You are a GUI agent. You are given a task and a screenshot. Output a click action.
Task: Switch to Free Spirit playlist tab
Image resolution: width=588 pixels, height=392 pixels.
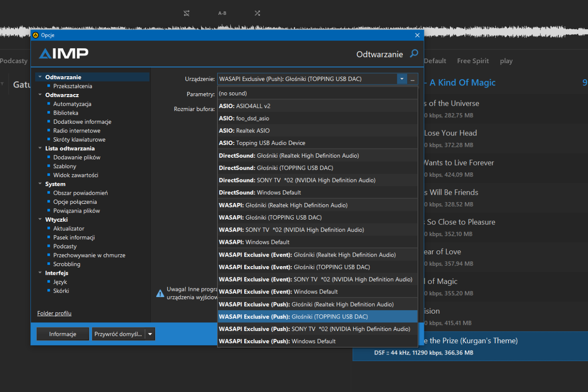tap(473, 61)
